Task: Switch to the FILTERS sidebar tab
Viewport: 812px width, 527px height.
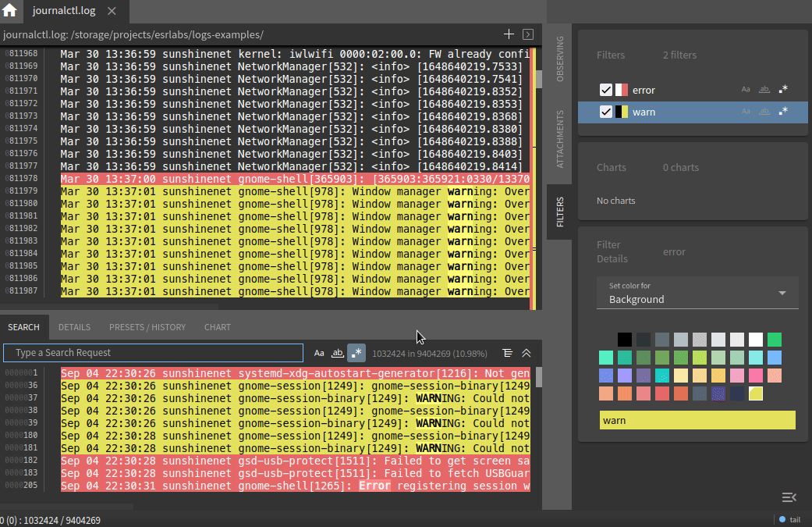Action: 560,212
